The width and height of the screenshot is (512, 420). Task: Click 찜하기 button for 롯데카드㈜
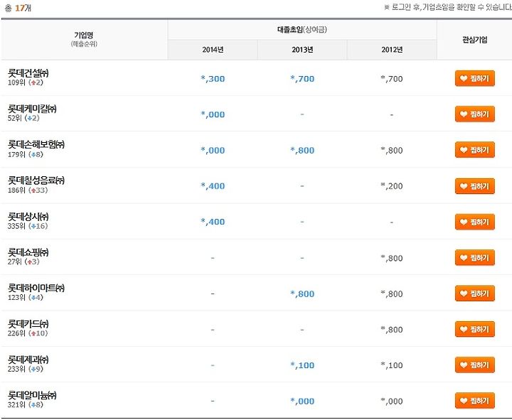click(475, 329)
